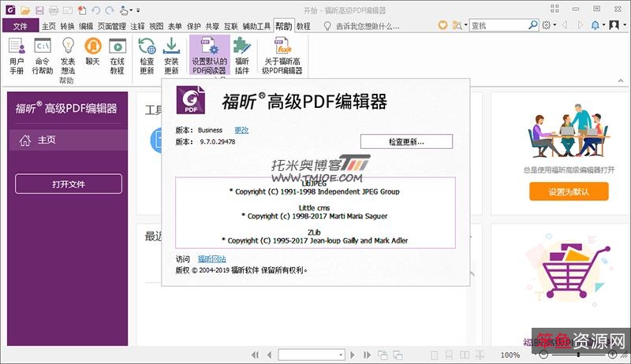Visit the 福昕网站 link

click(x=211, y=258)
